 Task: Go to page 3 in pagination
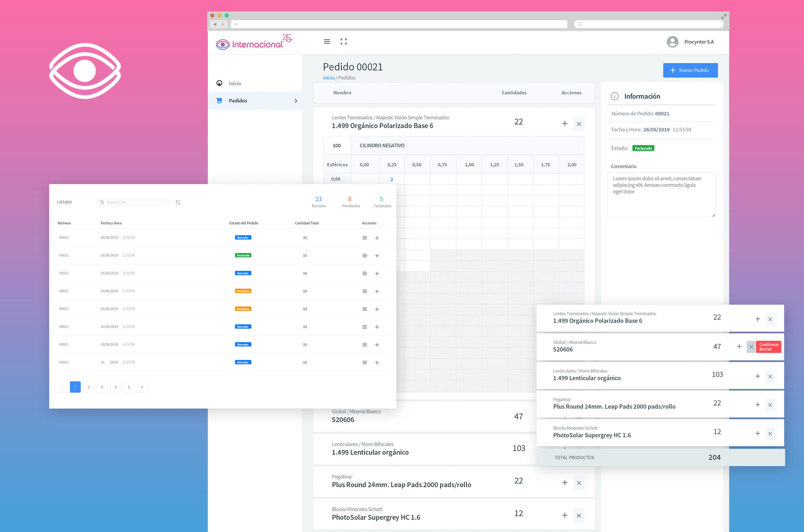pos(102,387)
